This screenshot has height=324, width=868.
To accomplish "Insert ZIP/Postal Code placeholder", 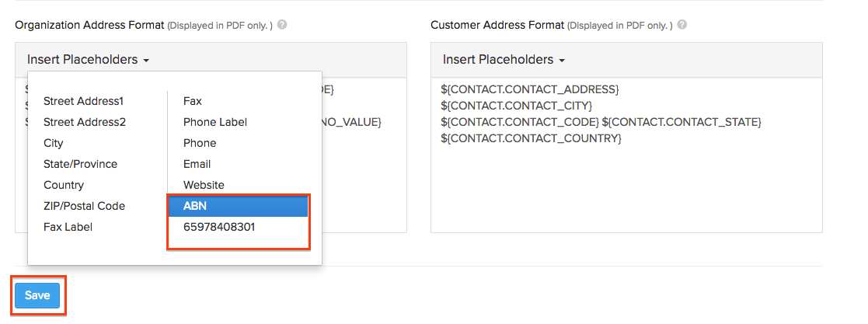I will click(x=84, y=206).
